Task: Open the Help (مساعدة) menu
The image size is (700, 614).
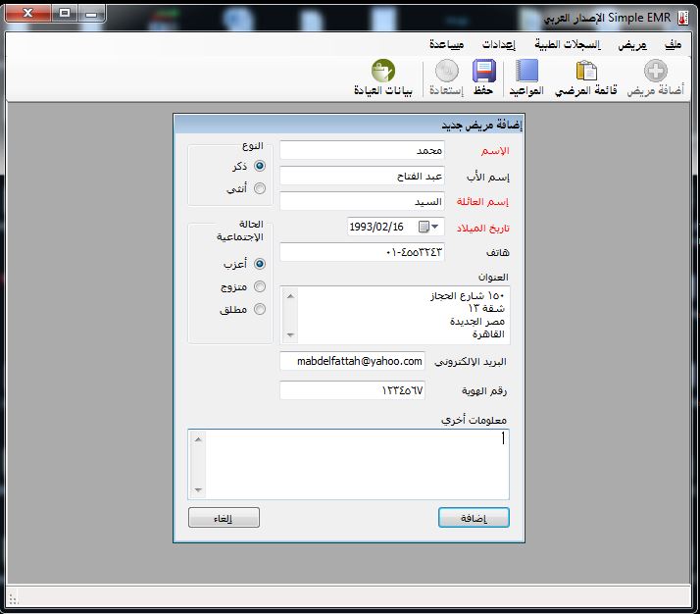Action: coord(446,44)
